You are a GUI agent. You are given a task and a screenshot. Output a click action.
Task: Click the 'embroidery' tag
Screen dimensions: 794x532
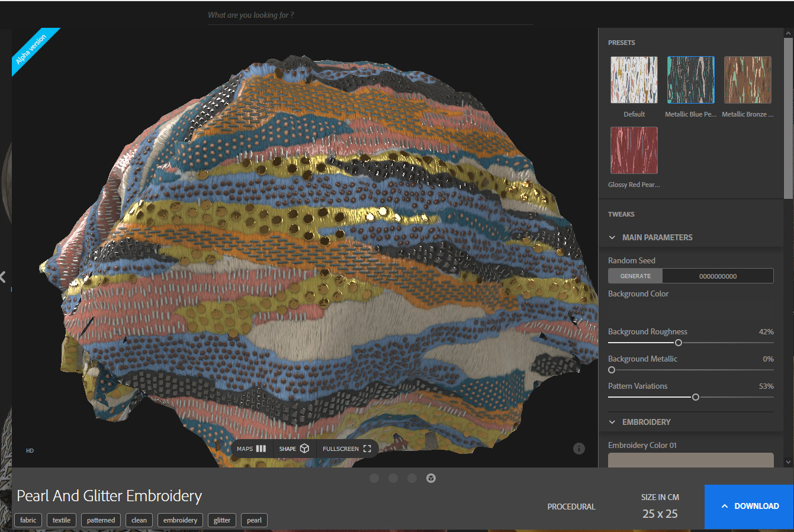(180, 520)
